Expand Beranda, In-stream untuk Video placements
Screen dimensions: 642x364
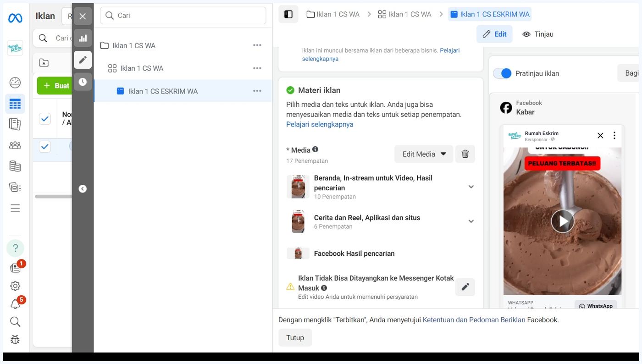click(x=471, y=187)
